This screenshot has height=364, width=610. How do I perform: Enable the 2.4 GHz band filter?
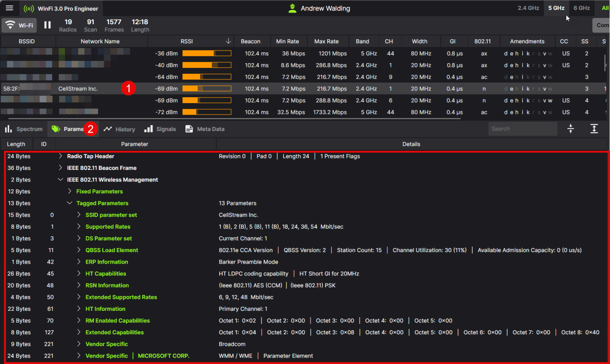(528, 8)
